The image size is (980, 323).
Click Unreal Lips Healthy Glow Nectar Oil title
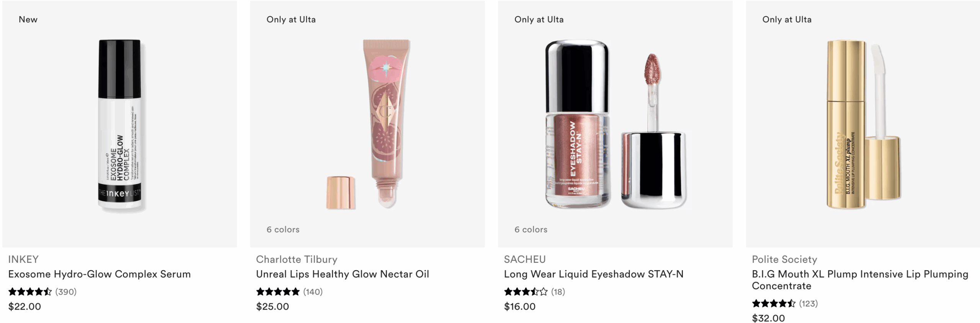343,274
